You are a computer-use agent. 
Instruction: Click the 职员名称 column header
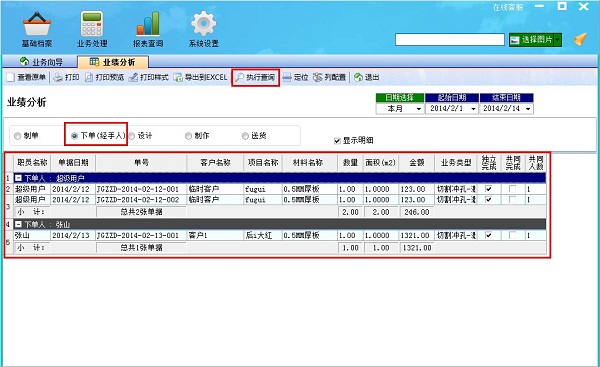pyautogui.click(x=32, y=163)
